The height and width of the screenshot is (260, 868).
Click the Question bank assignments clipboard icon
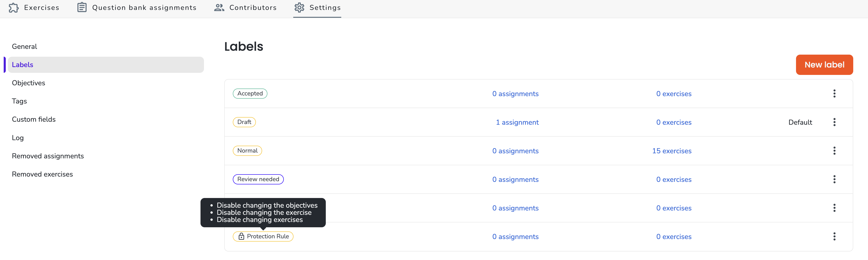pos(82,7)
